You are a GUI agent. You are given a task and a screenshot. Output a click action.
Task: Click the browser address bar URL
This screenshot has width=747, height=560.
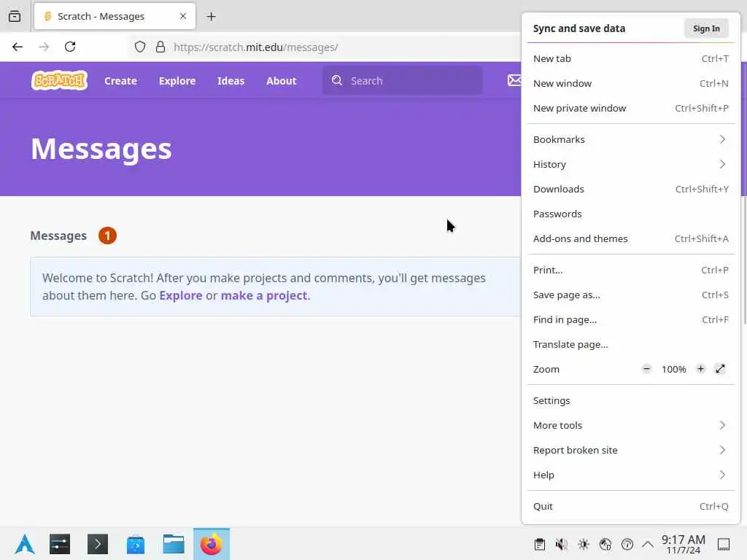pyautogui.click(x=256, y=47)
